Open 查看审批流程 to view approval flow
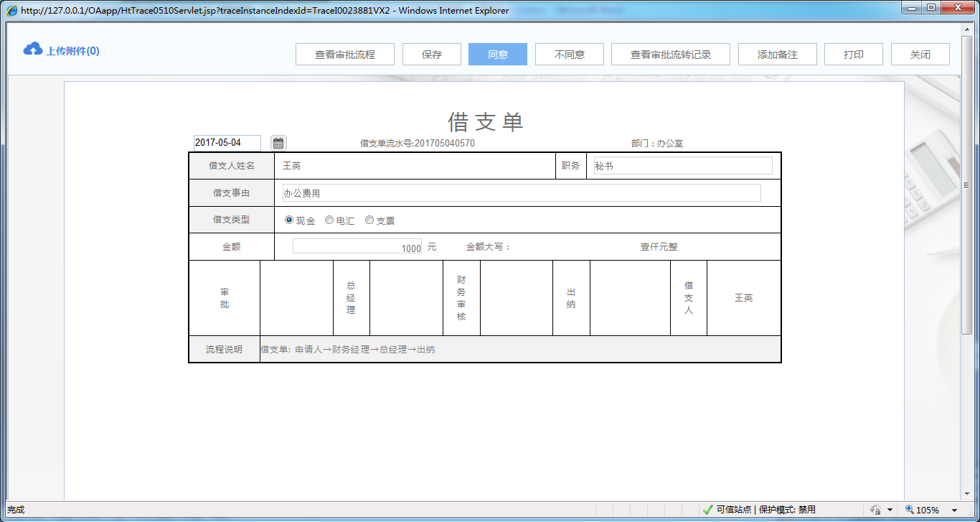 click(345, 54)
